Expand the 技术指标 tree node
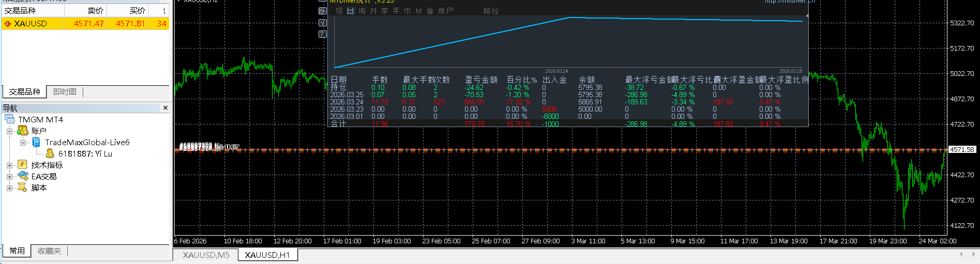980x264 pixels. pos(9,165)
